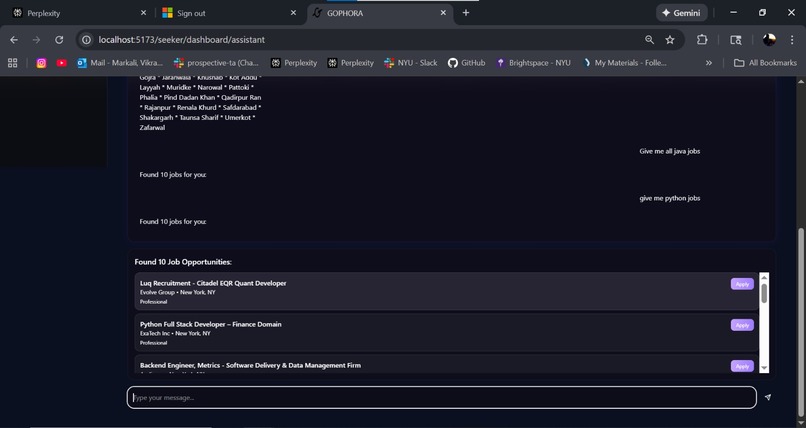Close the GOPHORA tab
This screenshot has width=806, height=428.
(x=443, y=13)
